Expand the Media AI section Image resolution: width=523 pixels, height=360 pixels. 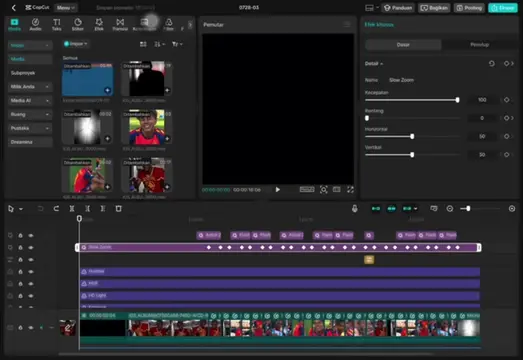[30, 100]
